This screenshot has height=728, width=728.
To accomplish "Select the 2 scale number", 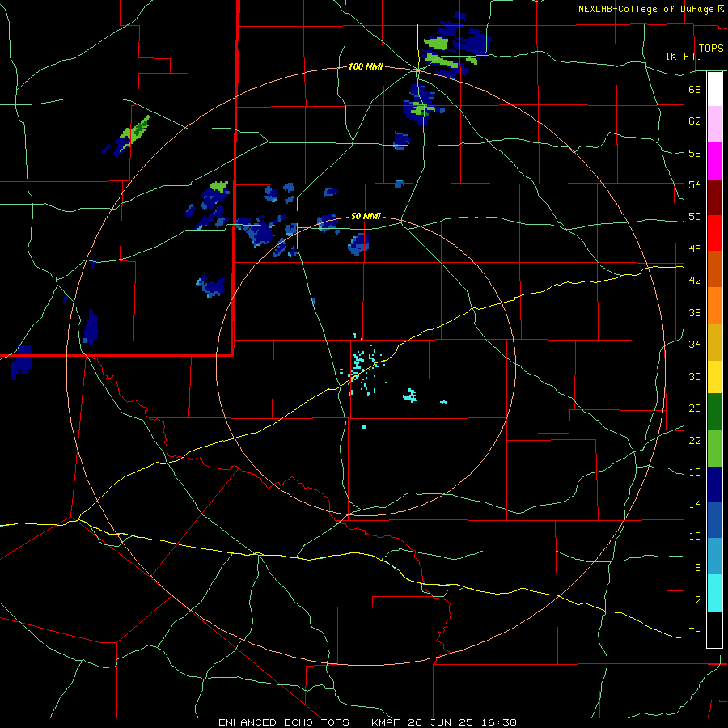I will point(697,600).
